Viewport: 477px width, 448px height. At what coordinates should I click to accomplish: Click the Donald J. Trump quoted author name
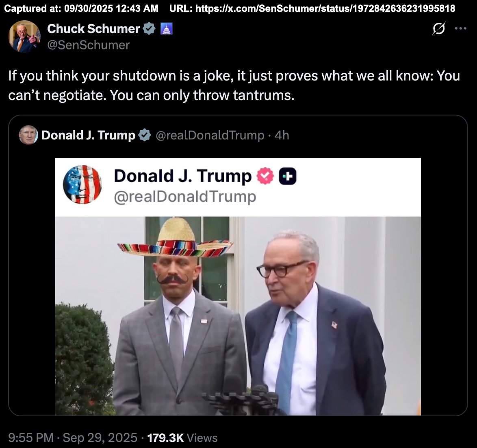pos(88,135)
